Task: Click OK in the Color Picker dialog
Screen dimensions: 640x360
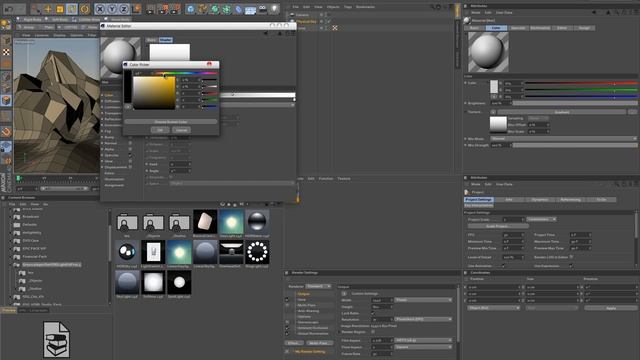Action: (160, 130)
